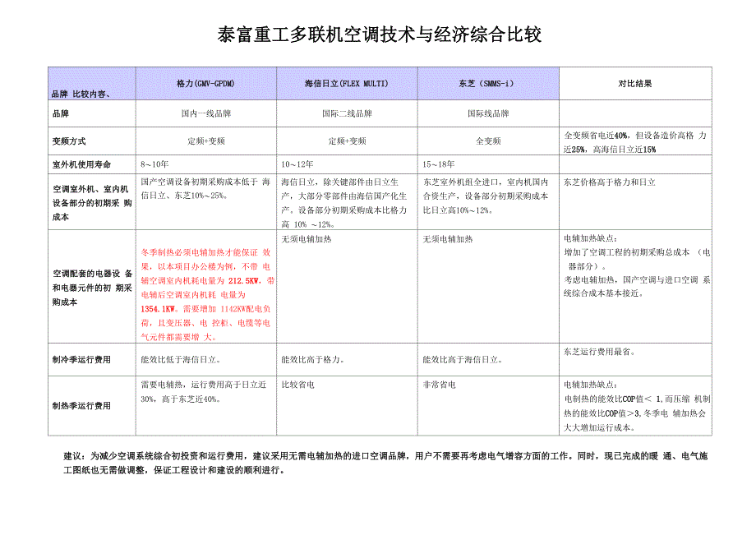Screen dimensions: 756x535
Task: Click the 建议 paragraph below the table
Action: pyautogui.click(x=378, y=462)
